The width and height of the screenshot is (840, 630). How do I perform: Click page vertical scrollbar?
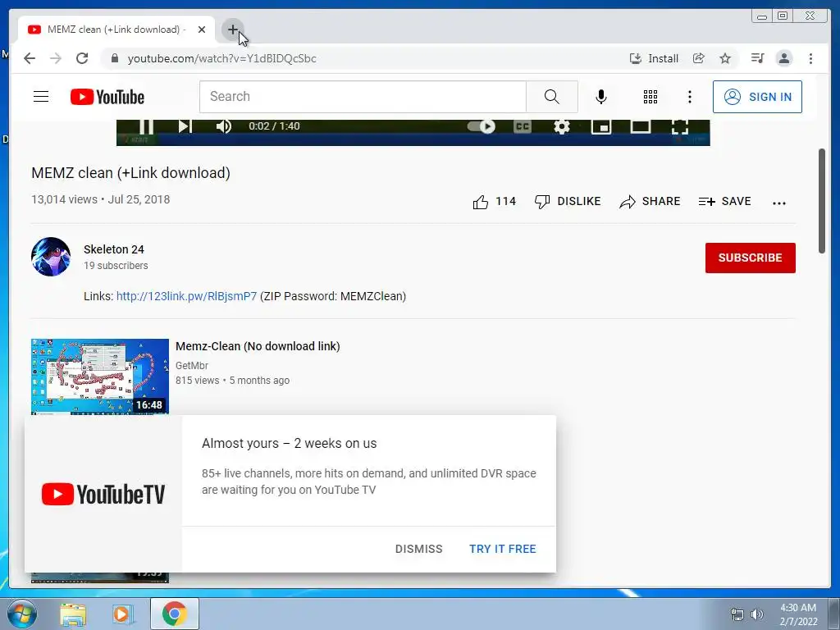click(822, 201)
